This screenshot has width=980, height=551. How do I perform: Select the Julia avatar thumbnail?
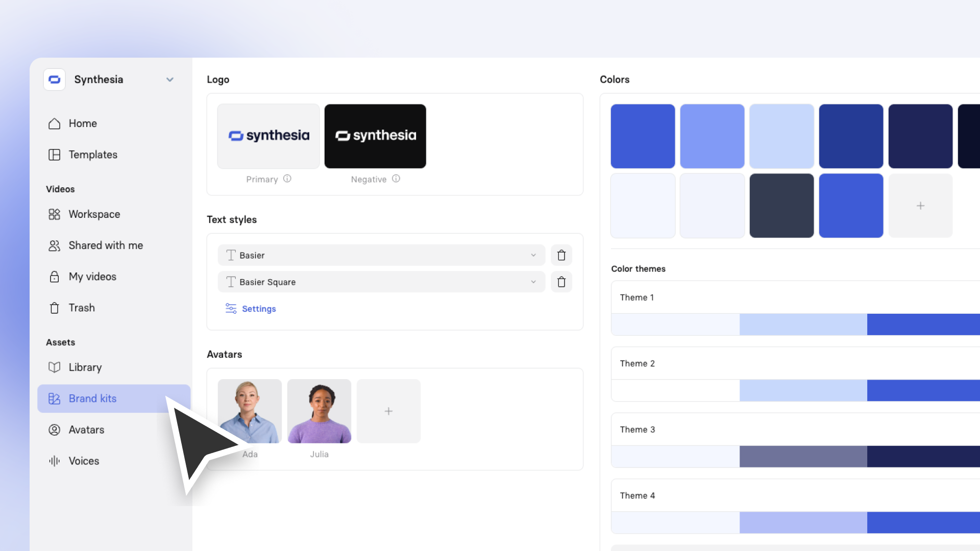319,411
